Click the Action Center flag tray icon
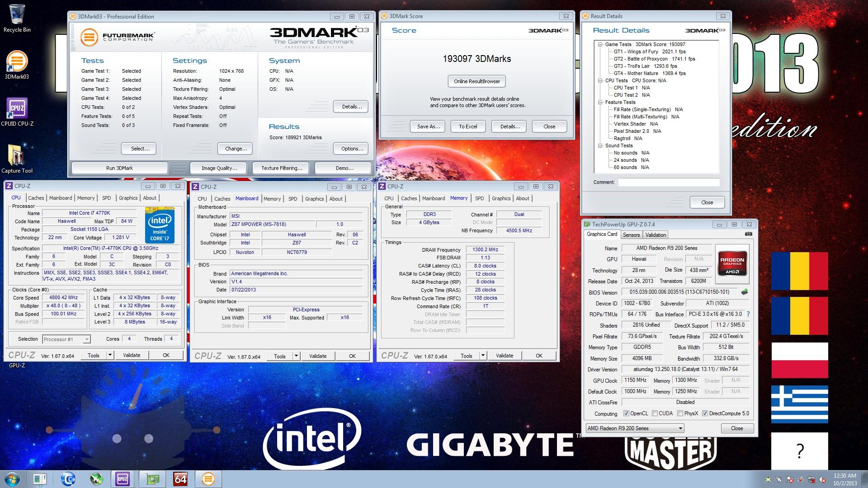Viewport: 868px width, 488px height. tap(790, 479)
